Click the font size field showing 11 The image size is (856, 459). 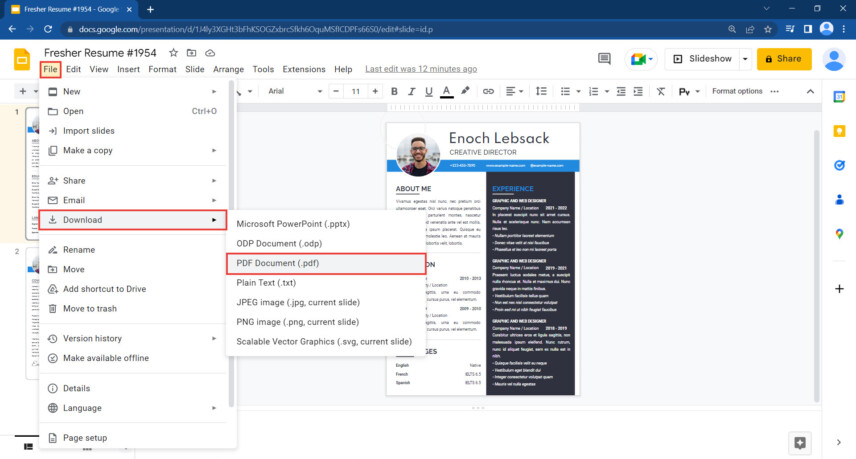pyautogui.click(x=355, y=91)
